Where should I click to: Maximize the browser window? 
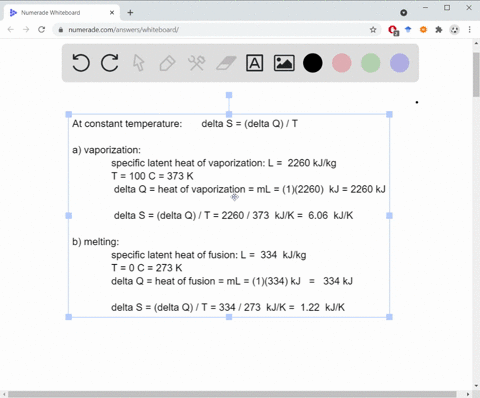point(447,7)
